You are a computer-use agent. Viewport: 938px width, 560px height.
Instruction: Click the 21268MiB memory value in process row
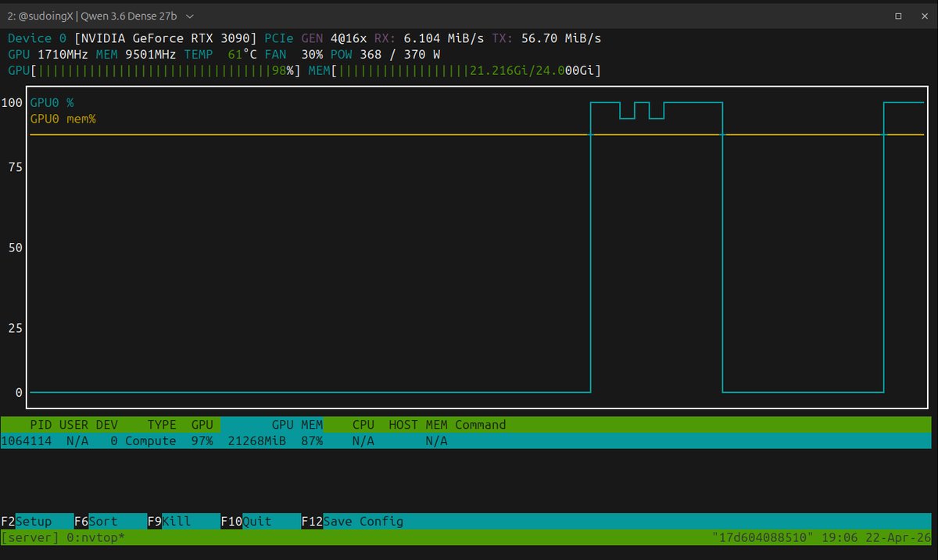[257, 441]
